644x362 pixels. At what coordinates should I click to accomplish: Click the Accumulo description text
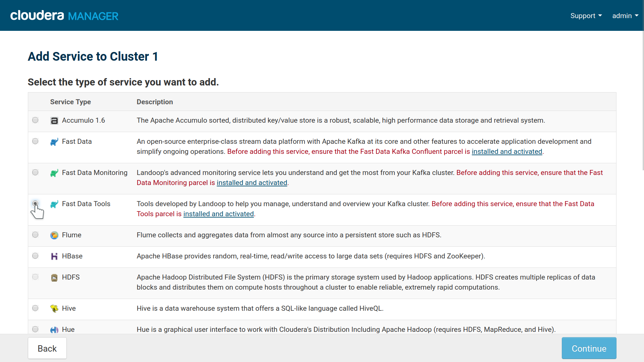tap(341, 120)
